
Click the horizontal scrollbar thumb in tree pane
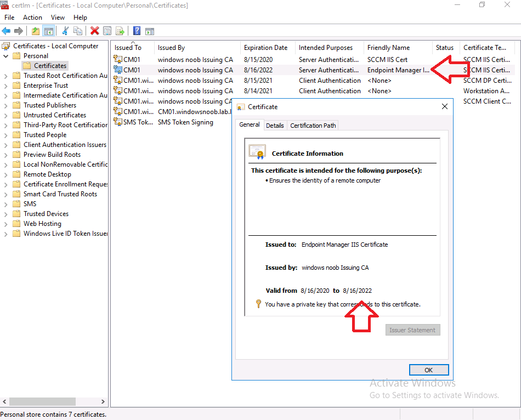coord(43,401)
